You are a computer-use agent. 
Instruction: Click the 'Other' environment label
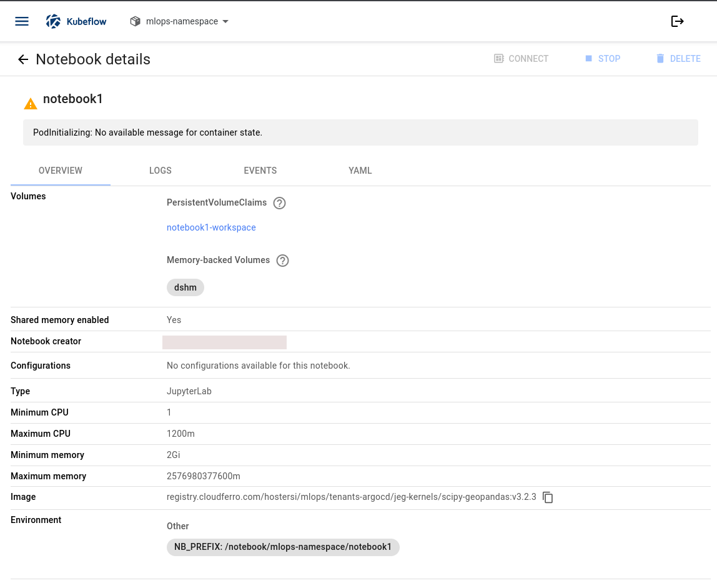point(178,526)
